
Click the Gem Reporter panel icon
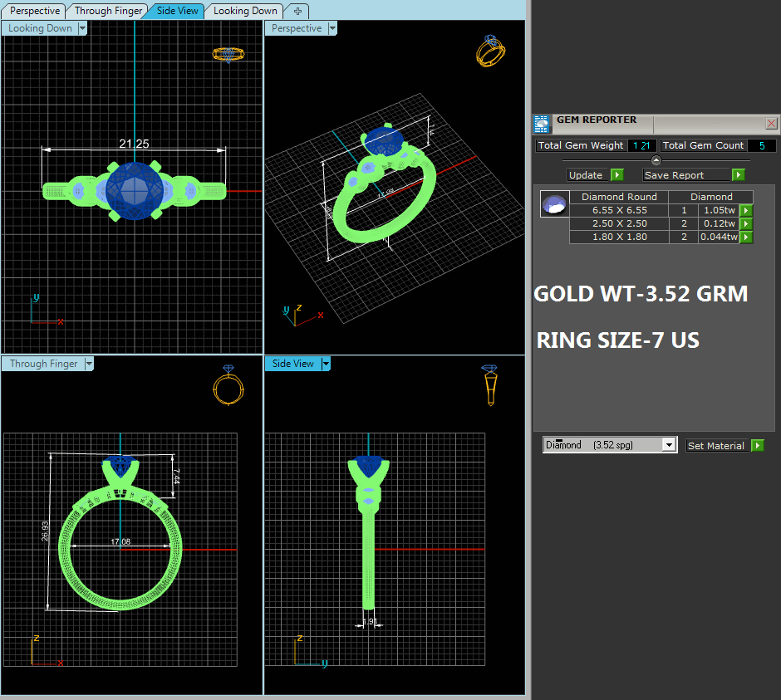542,124
